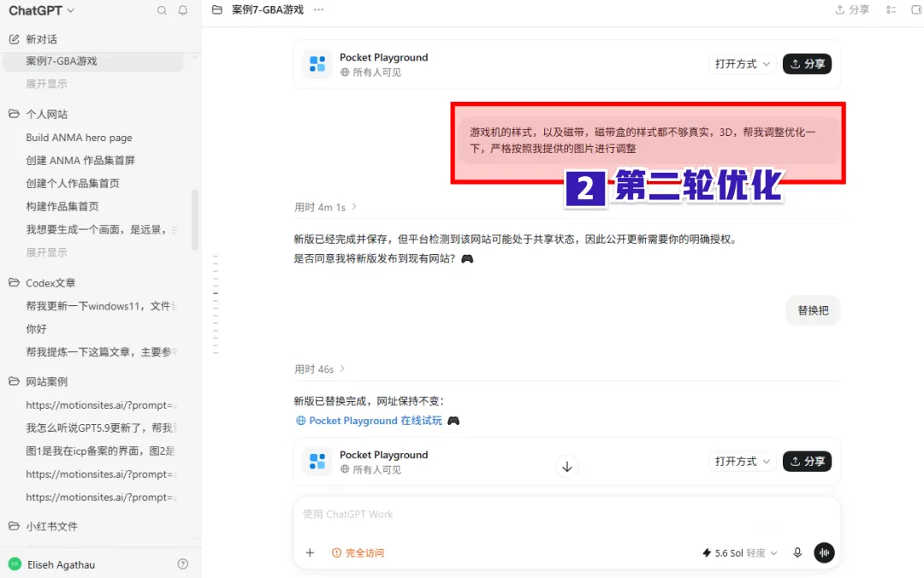The image size is (924, 578).
Task: Open the notifications bell icon
Action: 183,10
